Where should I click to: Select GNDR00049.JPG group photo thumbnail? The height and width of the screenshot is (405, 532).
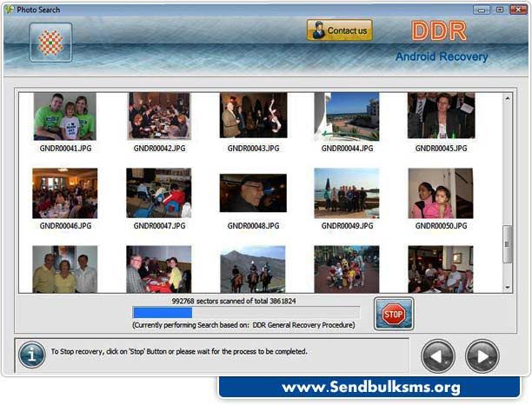(x=347, y=193)
